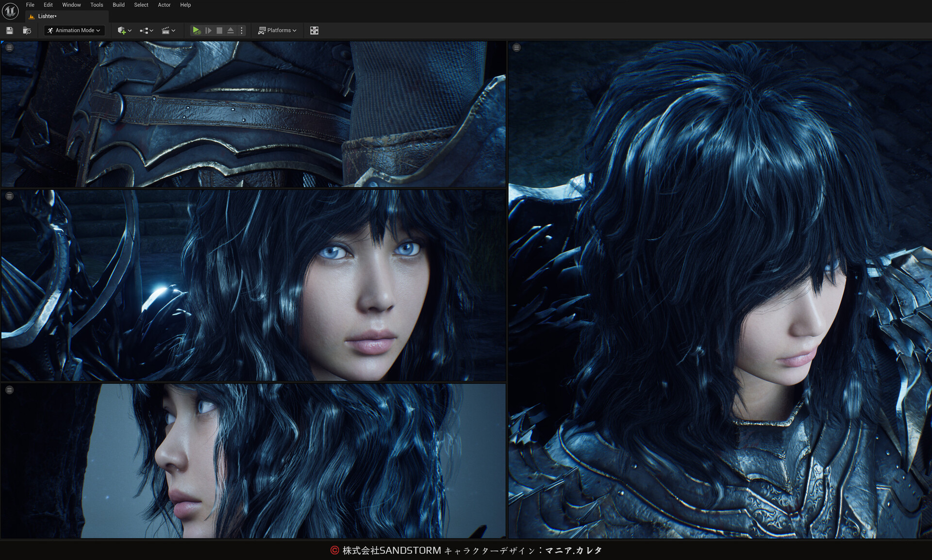Open the Cinematics clapperboard dropdown
The width and height of the screenshot is (932, 560).
tap(168, 31)
